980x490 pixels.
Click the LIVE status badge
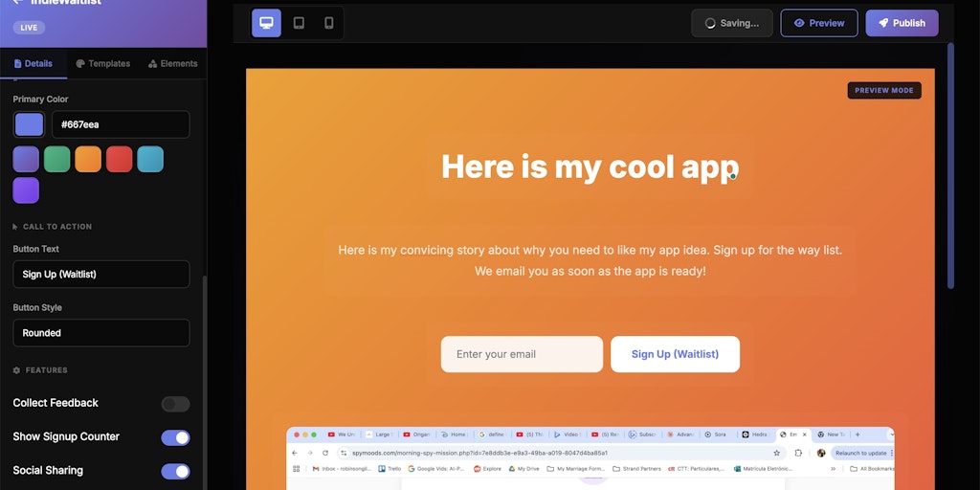pos(29,28)
